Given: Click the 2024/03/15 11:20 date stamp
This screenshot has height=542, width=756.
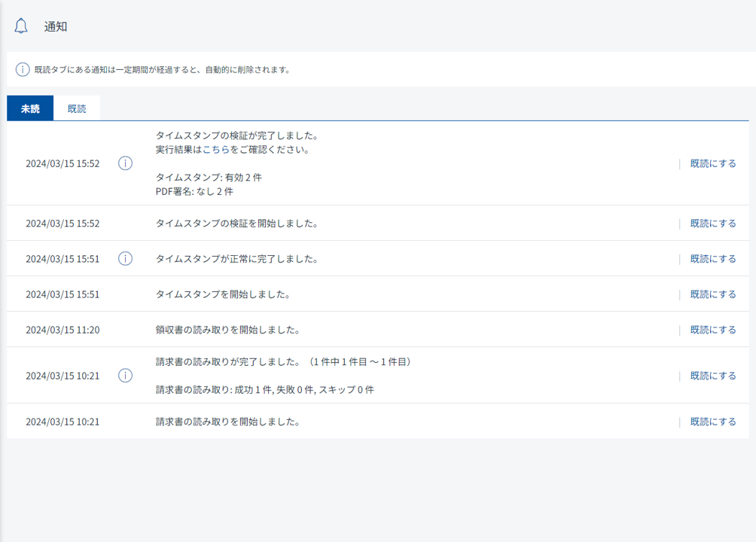Looking at the screenshot, I should [x=62, y=330].
